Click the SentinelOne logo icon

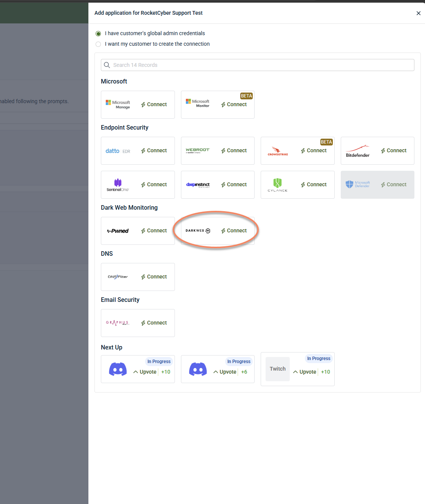tap(118, 185)
